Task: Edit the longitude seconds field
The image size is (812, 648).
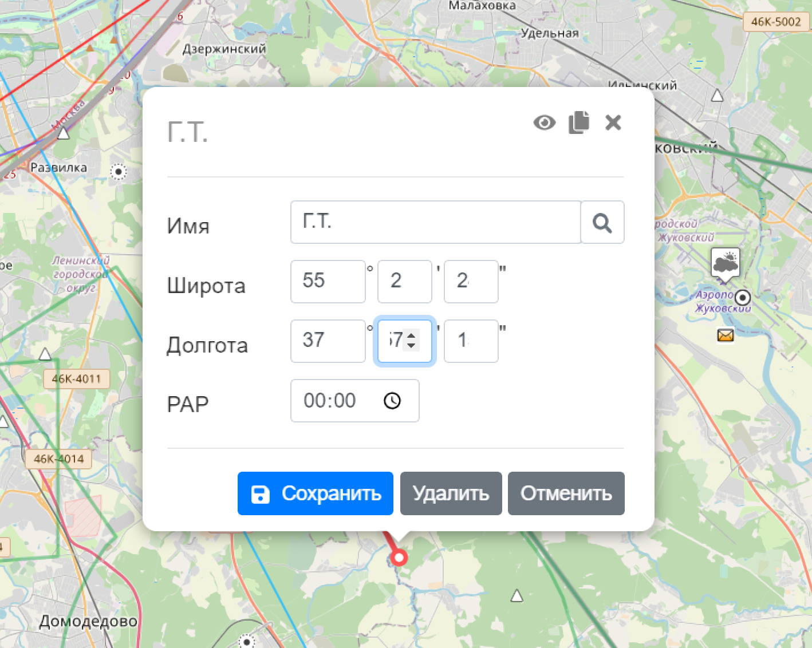Action: pyautogui.click(x=471, y=341)
